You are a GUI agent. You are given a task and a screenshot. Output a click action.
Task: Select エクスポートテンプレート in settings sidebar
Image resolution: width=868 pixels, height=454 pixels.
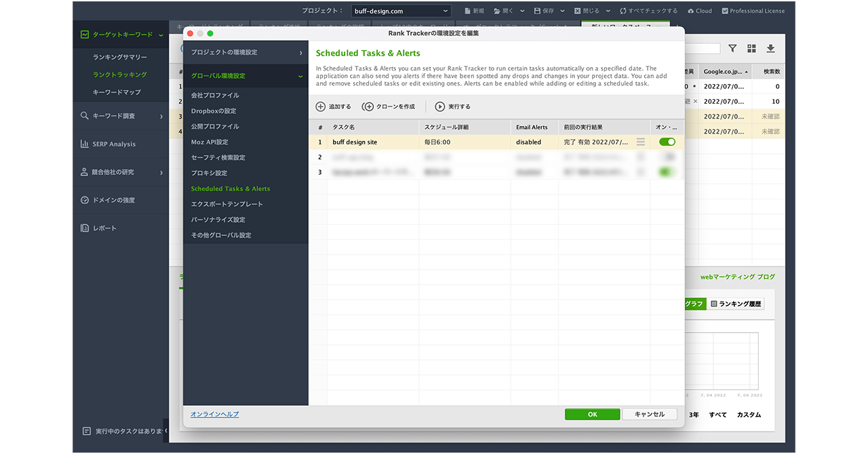click(x=226, y=204)
